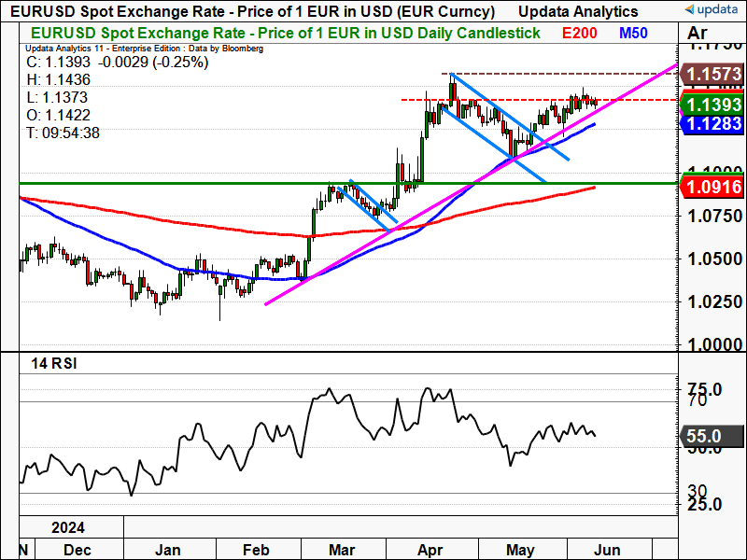747x560 pixels.
Task: Click the EURUSD Spot Exchange Rate window title
Action: pos(252,11)
